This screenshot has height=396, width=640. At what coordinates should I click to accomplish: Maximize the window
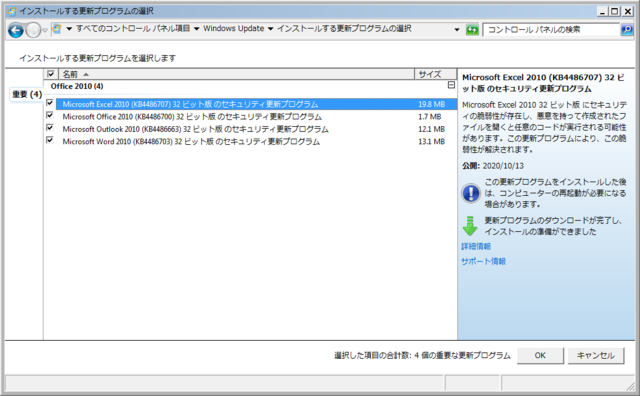[x=614, y=11]
